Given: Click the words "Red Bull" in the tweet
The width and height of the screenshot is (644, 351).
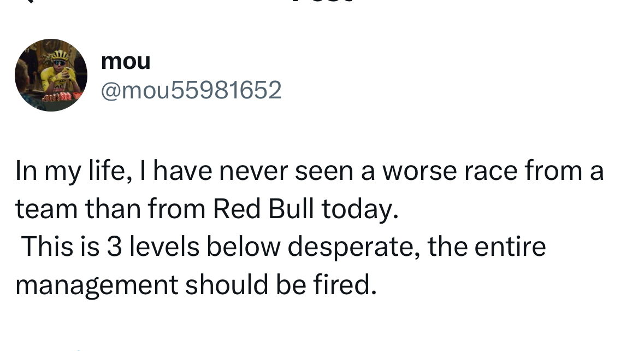Looking at the screenshot, I should click(263, 209).
